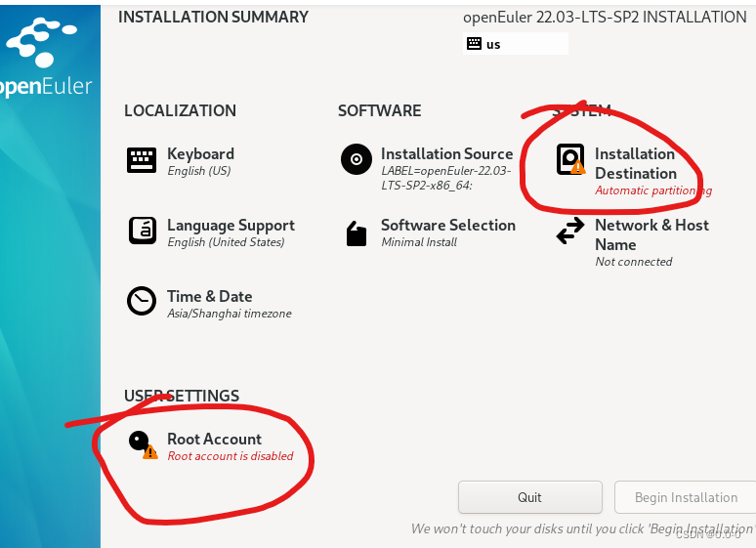Click the Begin Installation button
The width and height of the screenshot is (756, 548).
click(x=686, y=497)
